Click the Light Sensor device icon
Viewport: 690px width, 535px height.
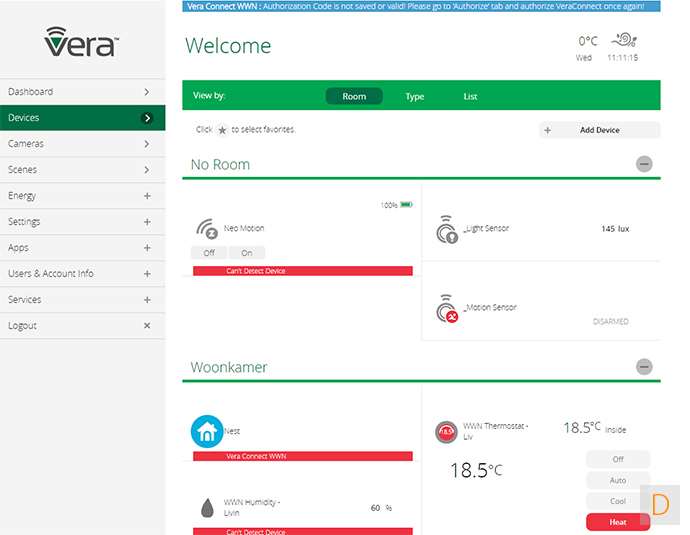coord(447,230)
